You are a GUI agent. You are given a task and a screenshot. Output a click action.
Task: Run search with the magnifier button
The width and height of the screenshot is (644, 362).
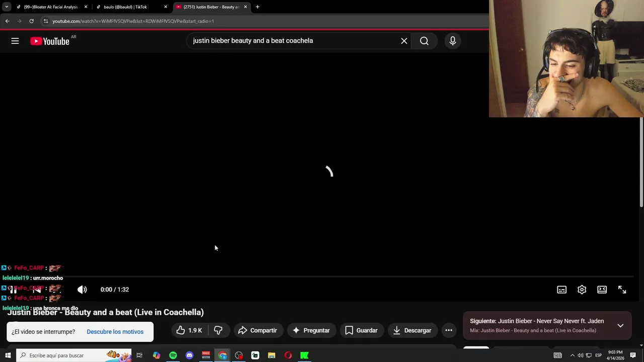424,41
